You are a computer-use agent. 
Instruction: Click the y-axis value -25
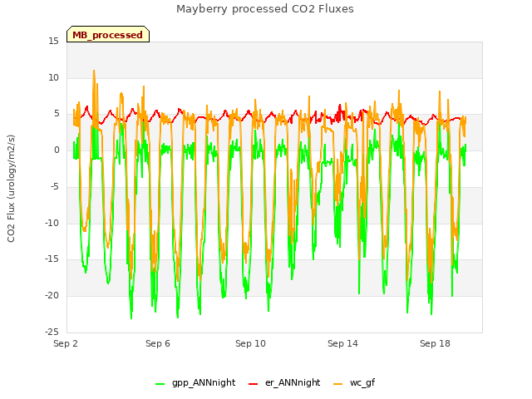(52, 332)
